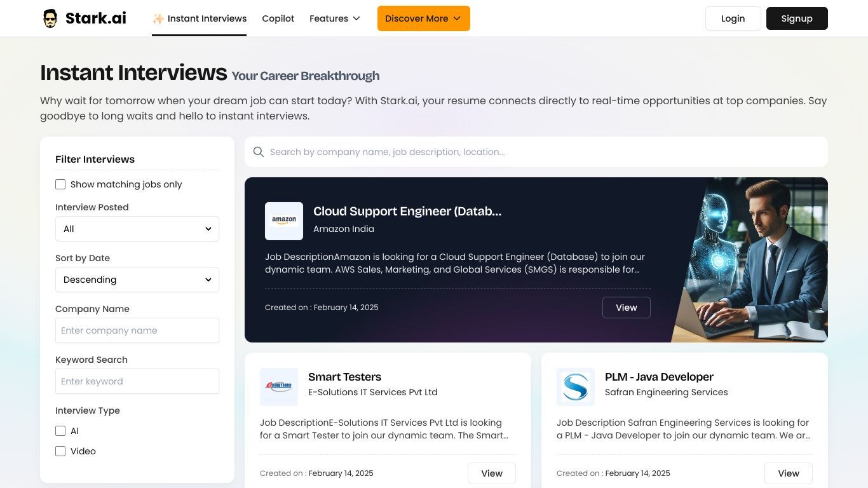Open the Instant Interviews tab
Viewport: 868px width, 488px height.
(199, 18)
